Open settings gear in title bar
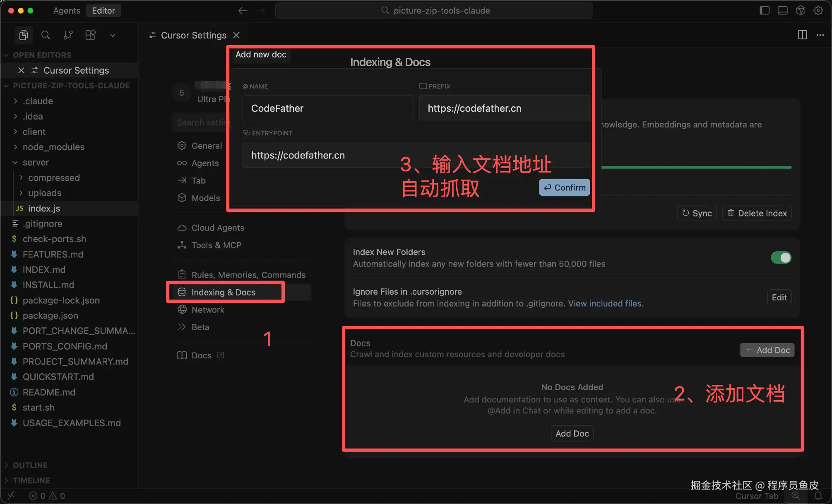Image resolution: width=832 pixels, height=504 pixels. [818, 11]
